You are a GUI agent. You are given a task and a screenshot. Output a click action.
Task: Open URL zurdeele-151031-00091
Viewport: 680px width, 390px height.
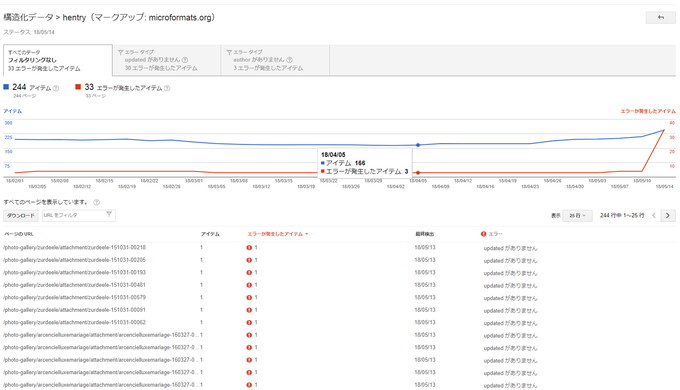tap(75, 310)
